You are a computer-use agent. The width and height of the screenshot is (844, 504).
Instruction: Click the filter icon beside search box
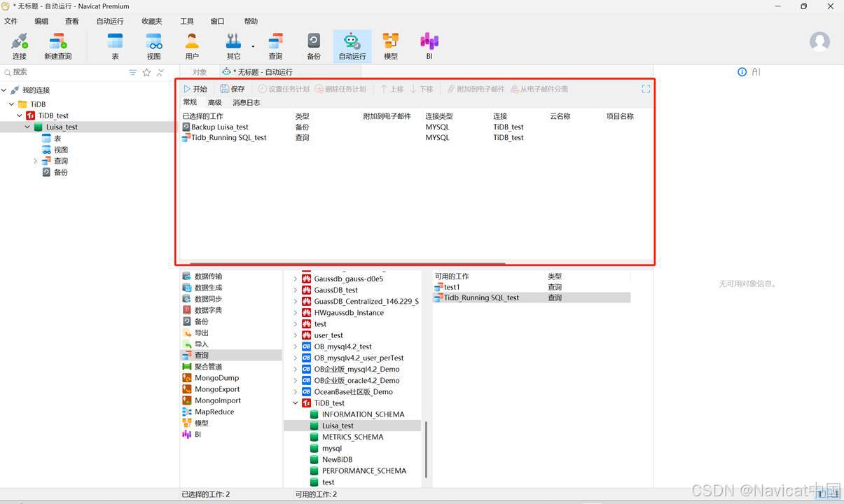click(x=133, y=72)
